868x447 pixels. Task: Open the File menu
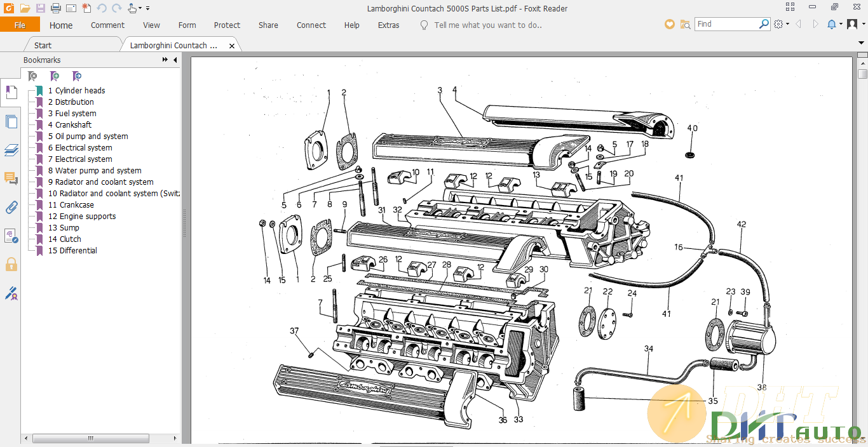[20, 25]
